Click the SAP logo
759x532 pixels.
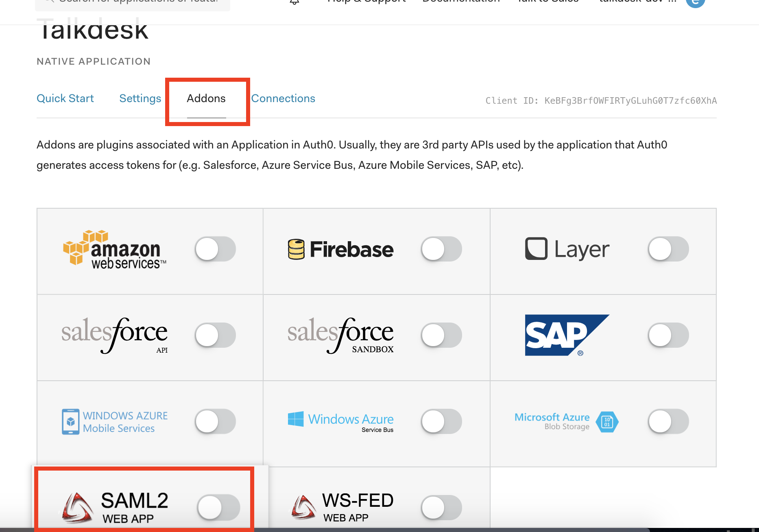click(x=567, y=335)
